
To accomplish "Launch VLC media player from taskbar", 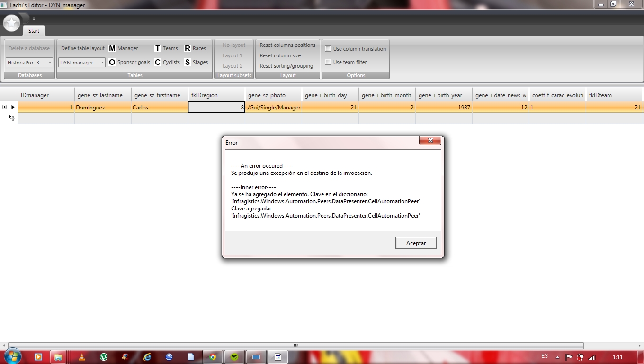I will (x=82, y=357).
